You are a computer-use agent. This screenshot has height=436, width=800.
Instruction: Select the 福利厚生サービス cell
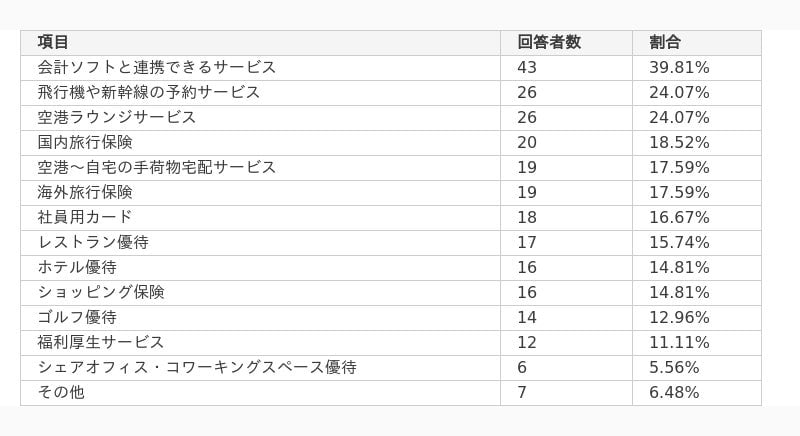260,343
